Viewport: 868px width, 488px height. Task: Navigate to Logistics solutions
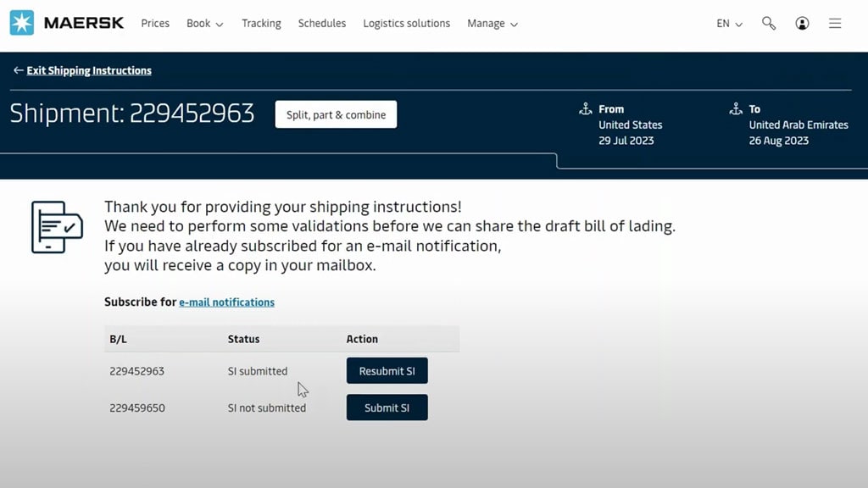click(x=406, y=24)
